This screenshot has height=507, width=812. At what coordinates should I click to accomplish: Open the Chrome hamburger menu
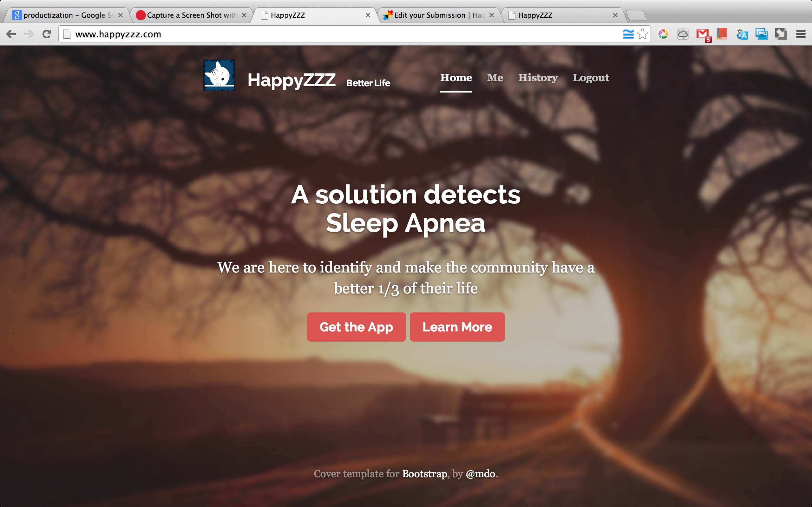[801, 34]
